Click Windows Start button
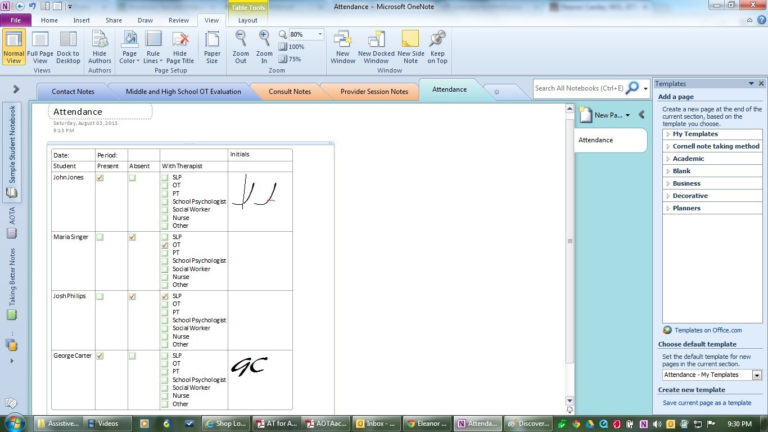The width and height of the screenshot is (768, 432). tap(15, 423)
